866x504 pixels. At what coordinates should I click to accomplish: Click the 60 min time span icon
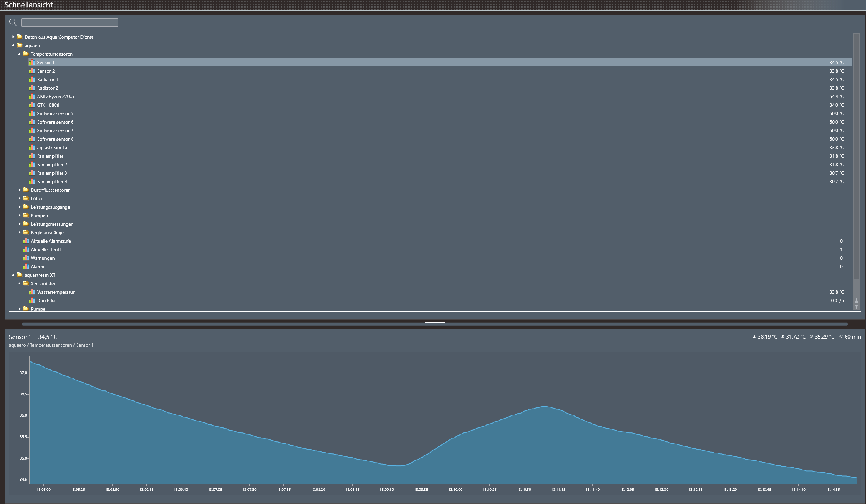click(x=841, y=337)
